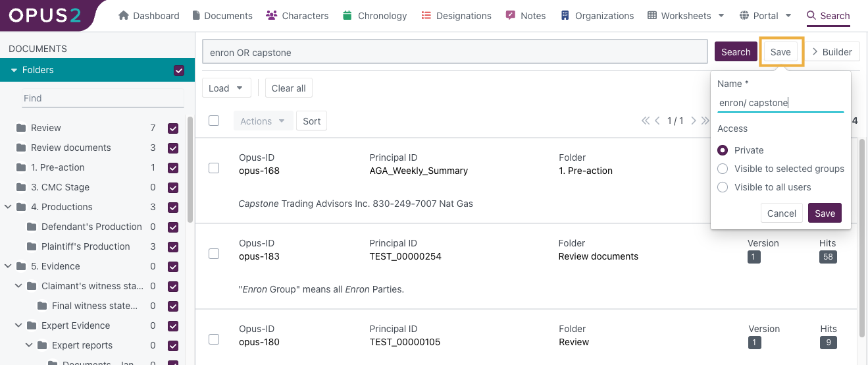Select the opus-180 result checkbox

[x=214, y=339]
